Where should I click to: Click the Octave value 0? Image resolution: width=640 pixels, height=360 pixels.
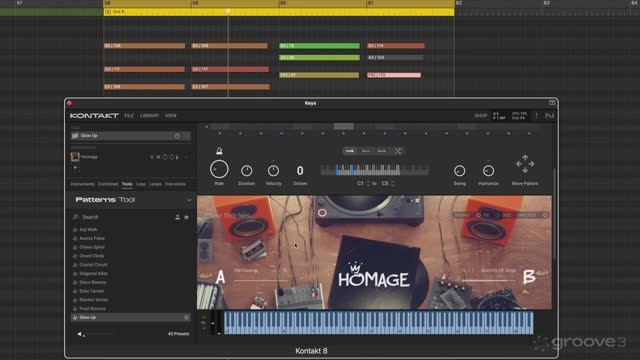click(x=300, y=170)
